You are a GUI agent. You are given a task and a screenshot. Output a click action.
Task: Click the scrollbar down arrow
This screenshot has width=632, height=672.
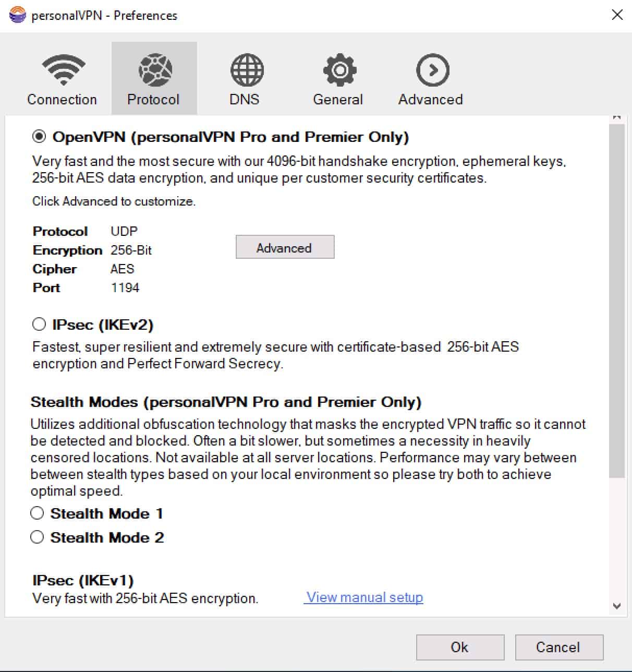click(617, 606)
